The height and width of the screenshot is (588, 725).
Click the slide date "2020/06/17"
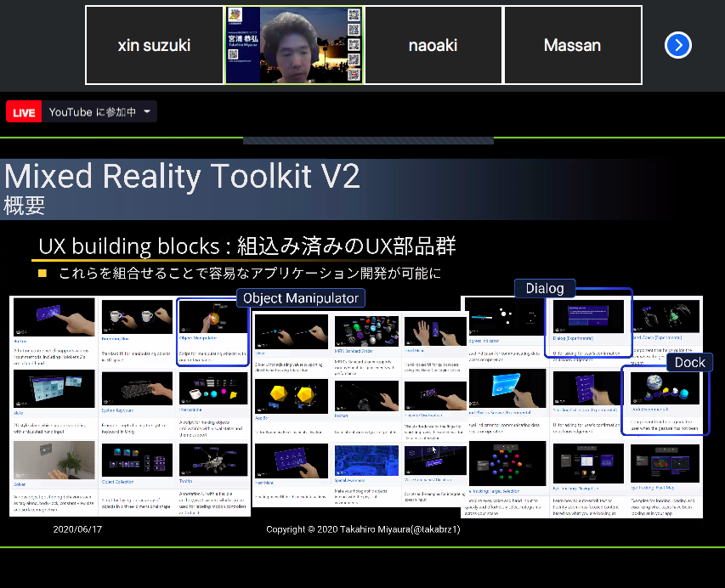tap(77, 529)
